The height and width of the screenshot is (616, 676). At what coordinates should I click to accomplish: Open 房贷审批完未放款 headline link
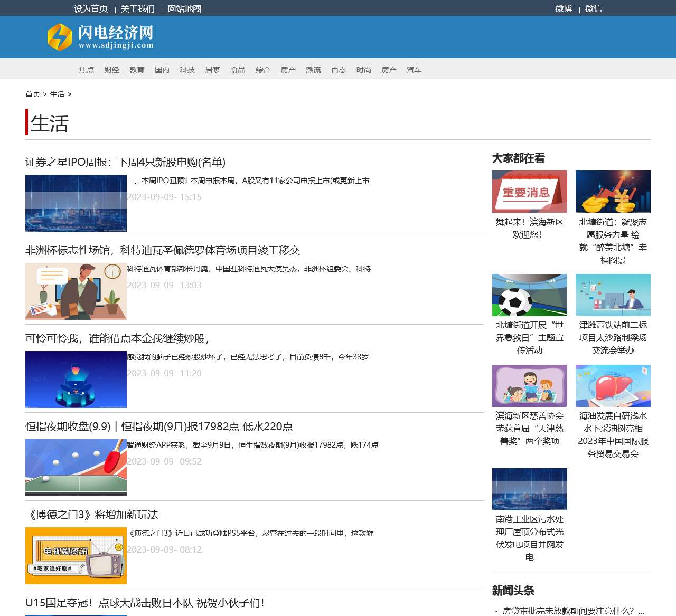574,611
